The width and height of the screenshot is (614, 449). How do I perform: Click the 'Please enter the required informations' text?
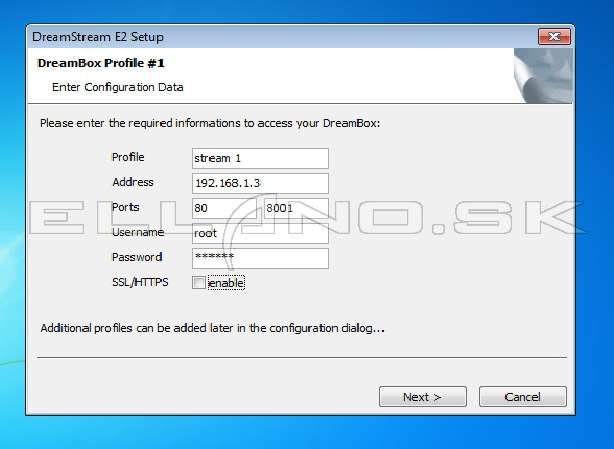[210, 123]
